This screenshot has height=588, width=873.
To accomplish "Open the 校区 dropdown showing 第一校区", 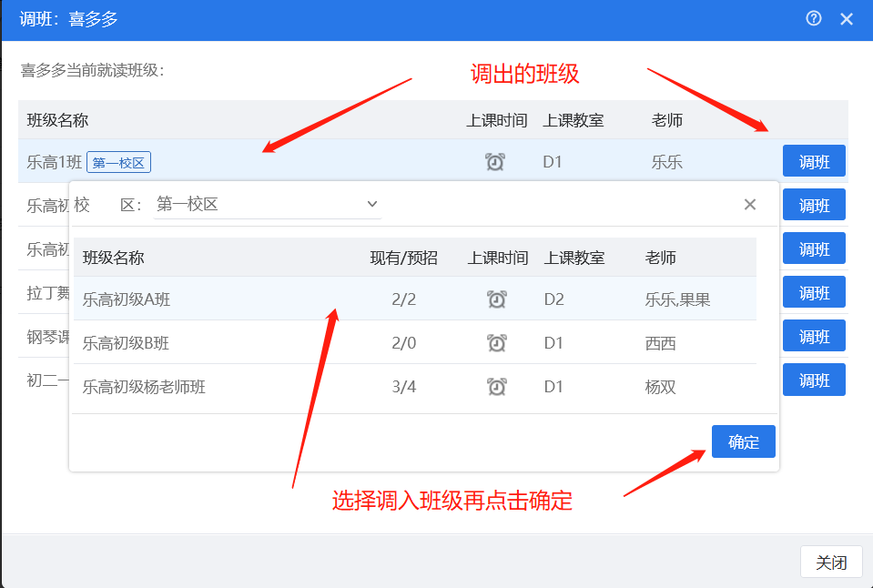I will (268, 205).
